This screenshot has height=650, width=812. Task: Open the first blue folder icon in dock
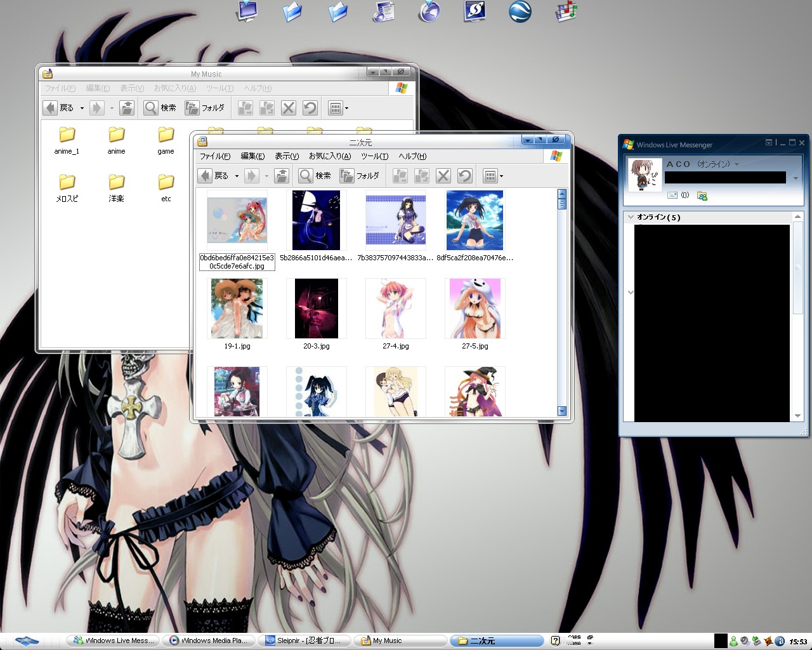tap(292, 11)
